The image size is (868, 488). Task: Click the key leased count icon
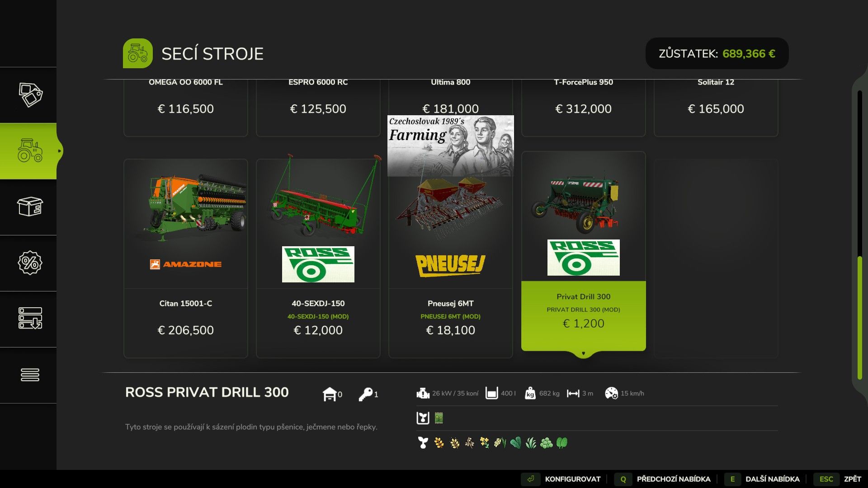(366, 394)
